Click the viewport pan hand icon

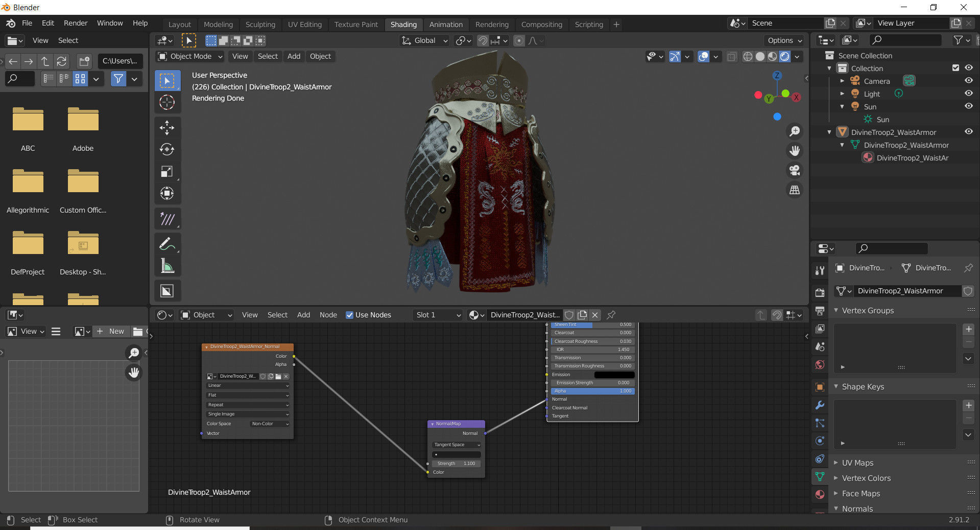point(795,151)
